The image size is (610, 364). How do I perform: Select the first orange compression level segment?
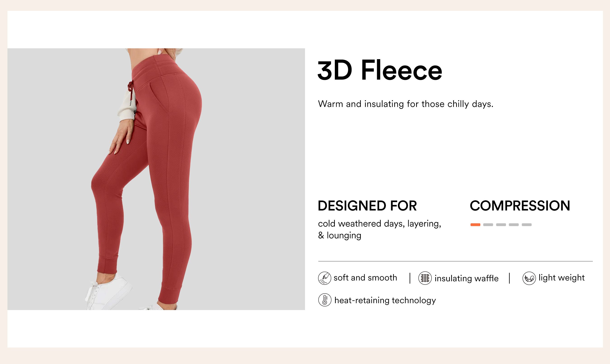(x=475, y=225)
